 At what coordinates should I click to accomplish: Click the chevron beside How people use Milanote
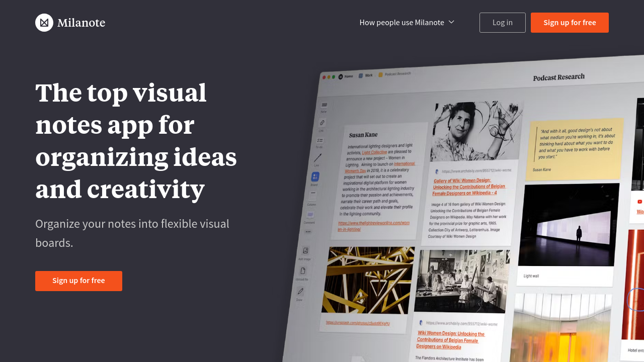pyautogui.click(x=451, y=22)
